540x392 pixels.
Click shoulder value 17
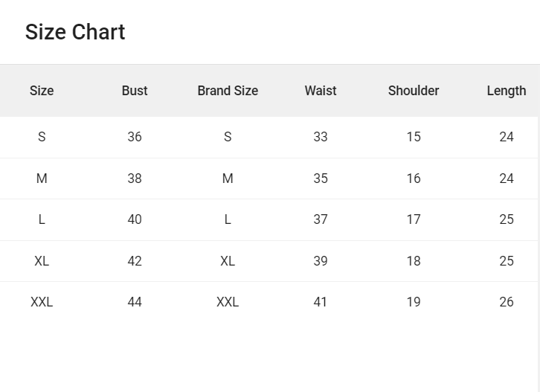(414, 219)
